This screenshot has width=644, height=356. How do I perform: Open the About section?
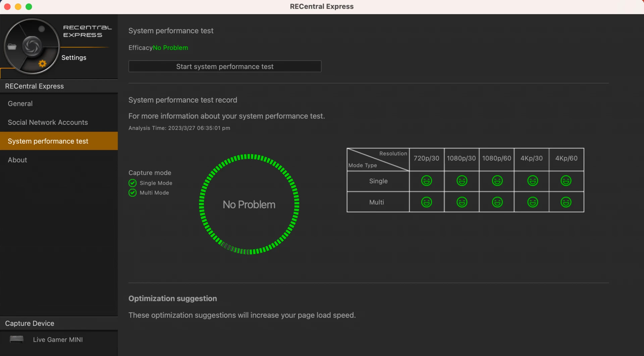(x=17, y=160)
